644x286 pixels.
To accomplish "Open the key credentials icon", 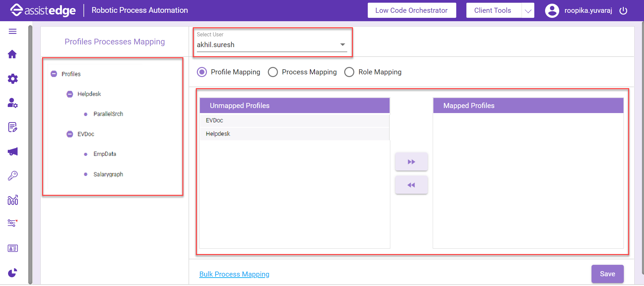I will click(12, 176).
